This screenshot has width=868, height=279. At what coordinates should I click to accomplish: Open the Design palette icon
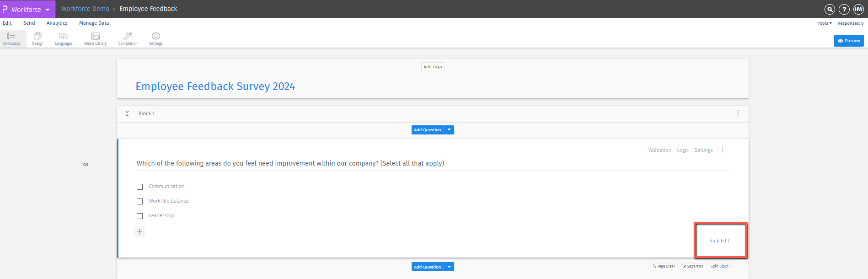pos(38,38)
